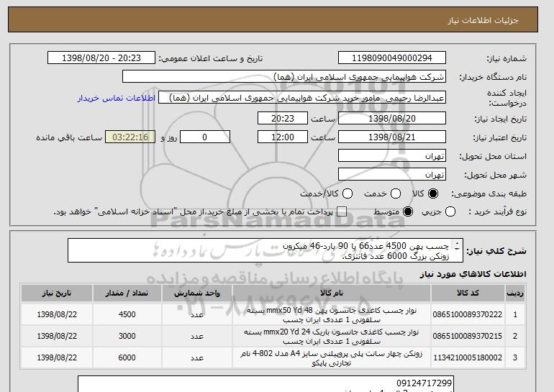This screenshot has width=554, height=392.
Task: Click the need date in row 3
Action: point(57,357)
